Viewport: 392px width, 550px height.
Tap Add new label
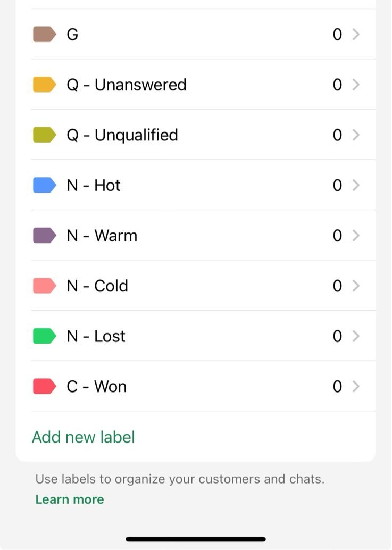(84, 437)
